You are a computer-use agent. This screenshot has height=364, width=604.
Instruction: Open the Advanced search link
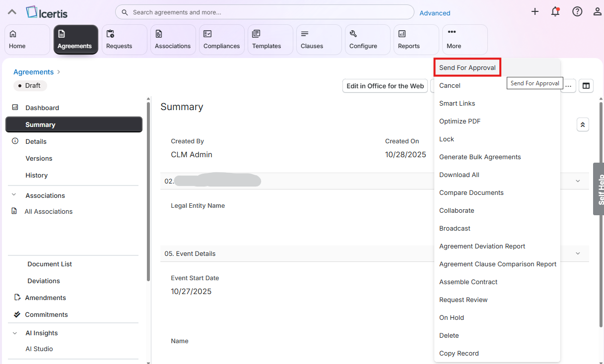pyautogui.click(x=435, y=13)
